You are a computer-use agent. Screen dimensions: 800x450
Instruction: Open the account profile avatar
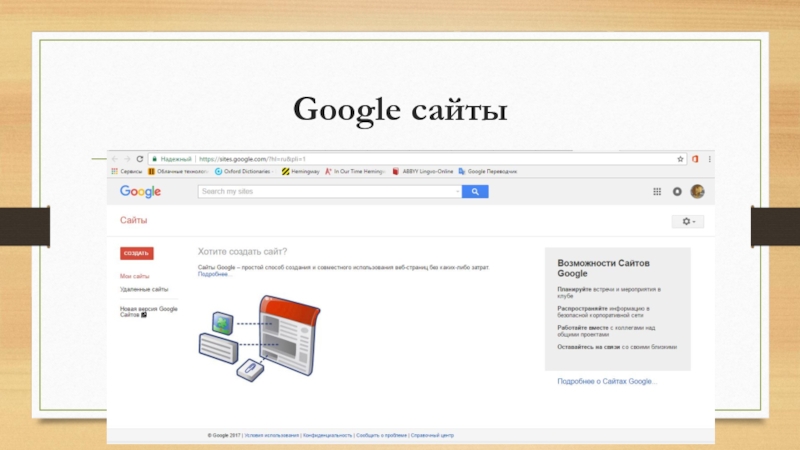[x=697, y=191]
